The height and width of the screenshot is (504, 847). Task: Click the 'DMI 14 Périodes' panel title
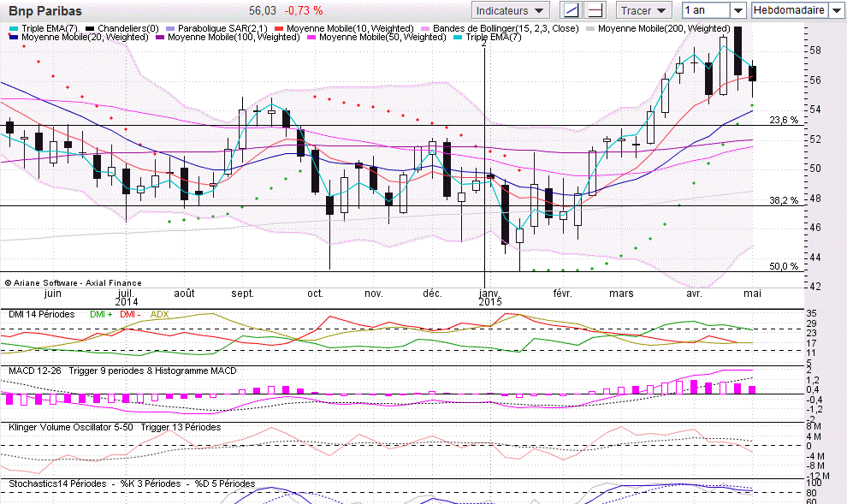42,314
